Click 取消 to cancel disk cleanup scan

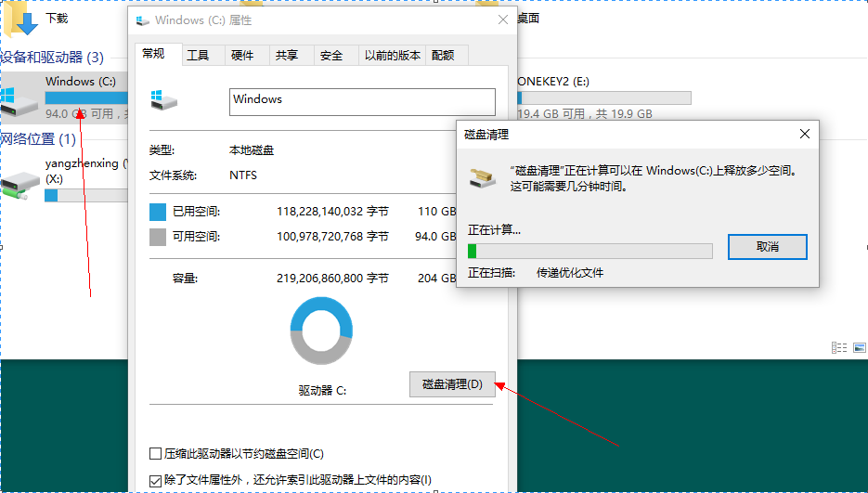pyautogui.click(x=767, y=247)
